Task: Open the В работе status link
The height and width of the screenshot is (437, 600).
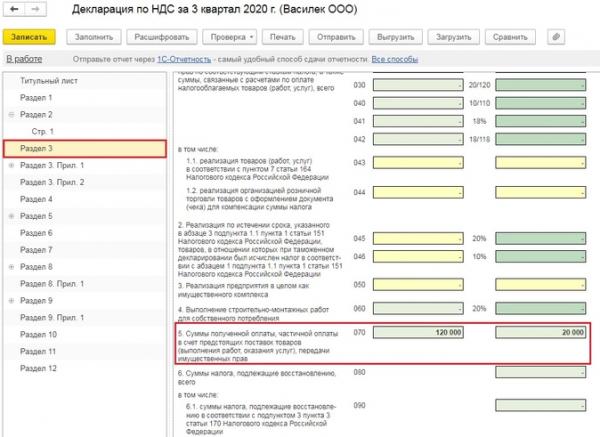Action: (24, 59)
